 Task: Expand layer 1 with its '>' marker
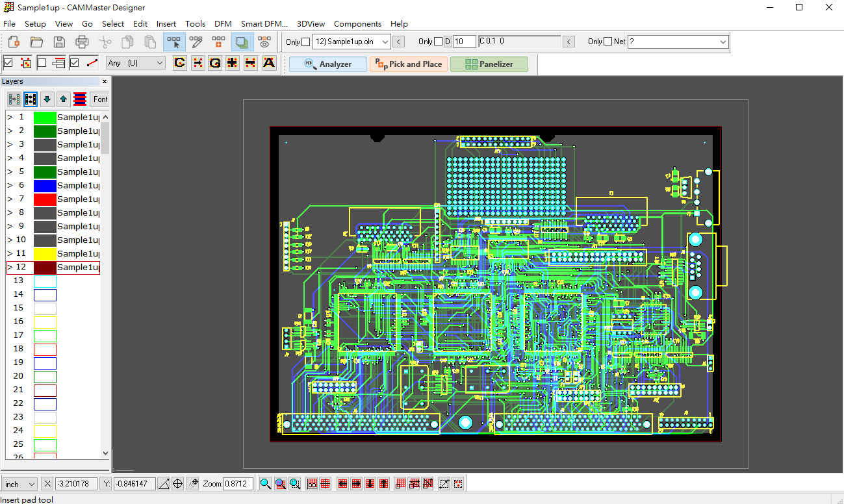click(x=10, y=118)
